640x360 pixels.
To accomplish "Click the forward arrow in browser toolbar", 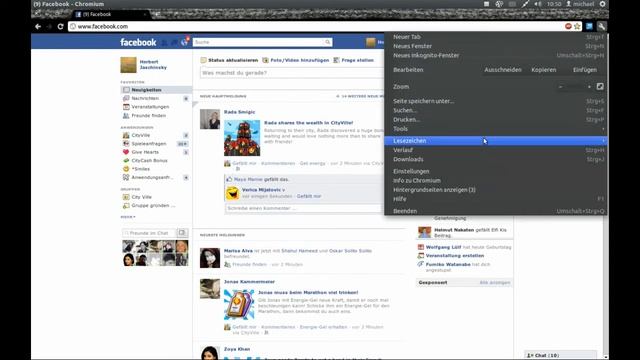I will [49, 27].
